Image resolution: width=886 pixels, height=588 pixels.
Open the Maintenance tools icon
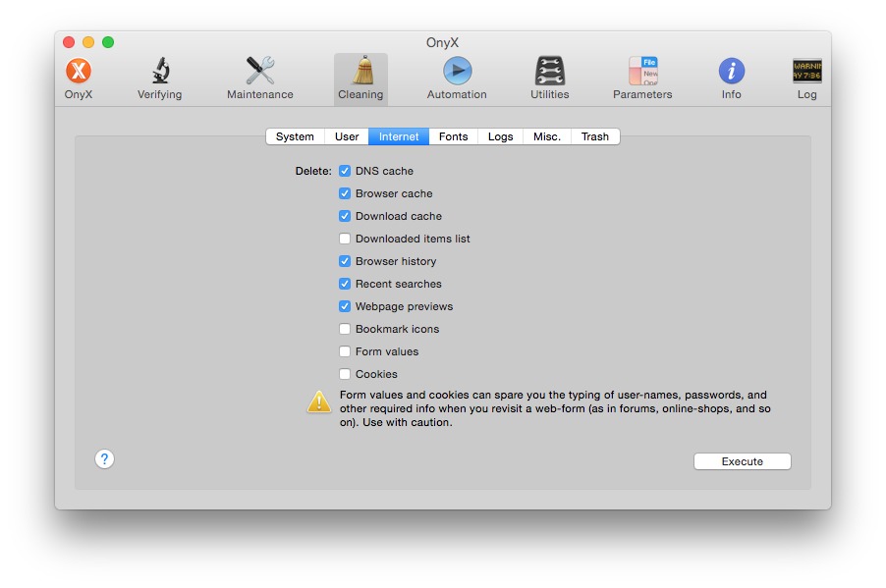[x=260, y=72]
